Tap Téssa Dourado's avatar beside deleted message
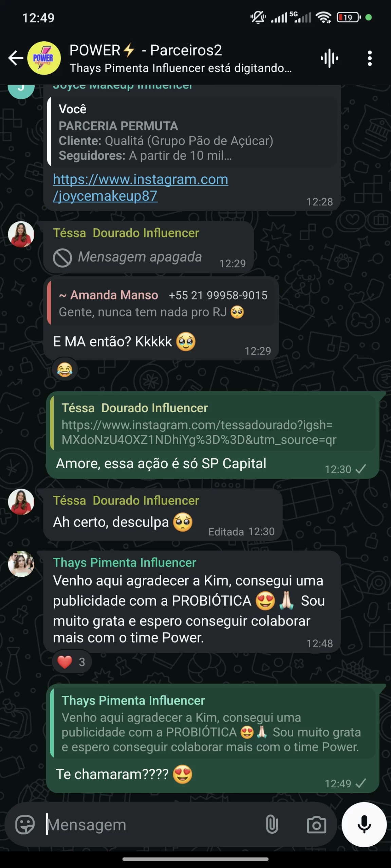The image size is (391, 868). (x=21, y=234)
